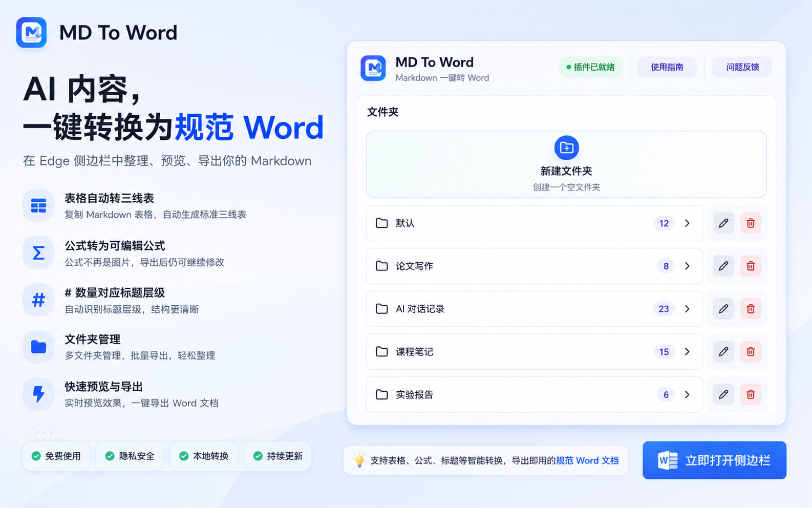
Task: Click the 本地转换 badge
Action: coord(204,456)
